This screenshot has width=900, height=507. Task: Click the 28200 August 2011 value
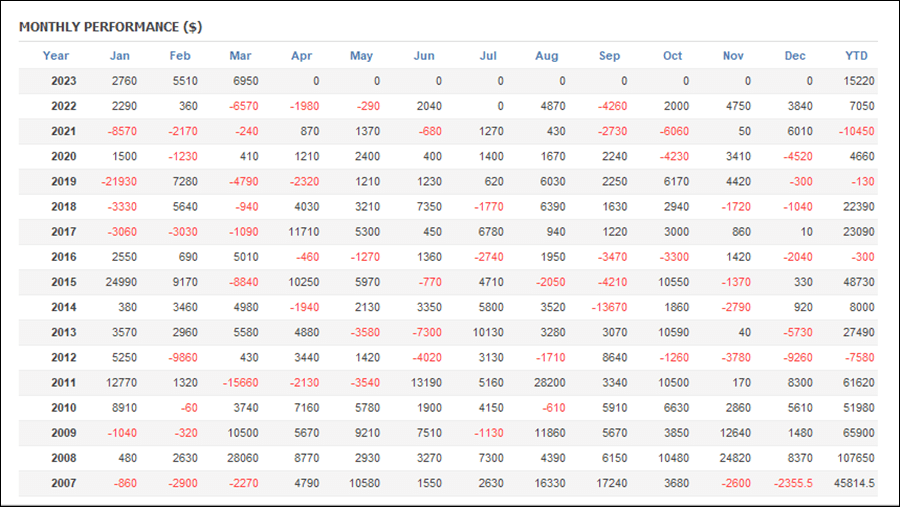tap(549, 382)
